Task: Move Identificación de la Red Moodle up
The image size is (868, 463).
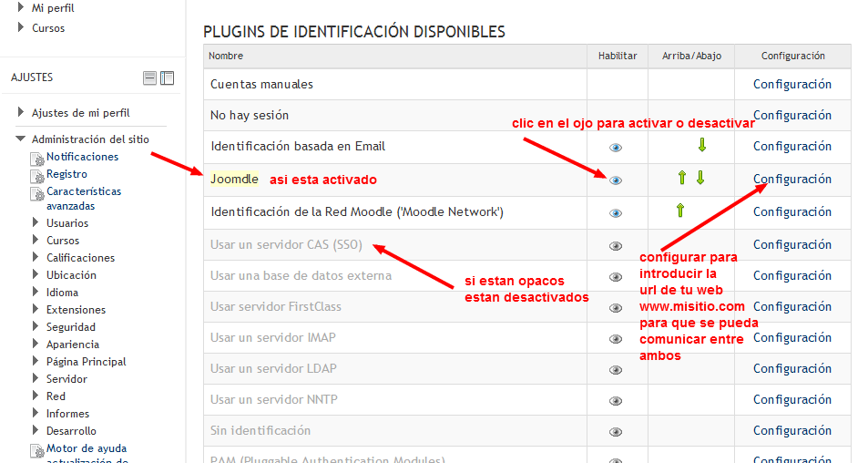Action: [x=679, y=211]
